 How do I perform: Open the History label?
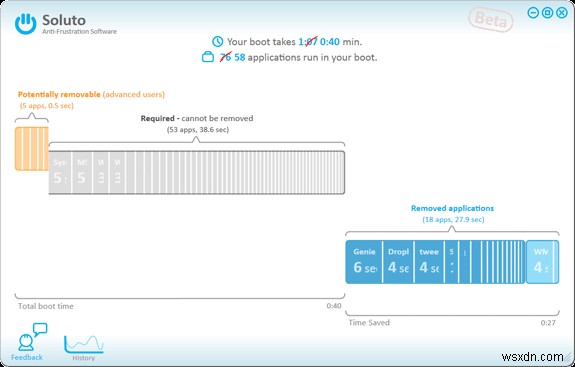click(84, 358)
